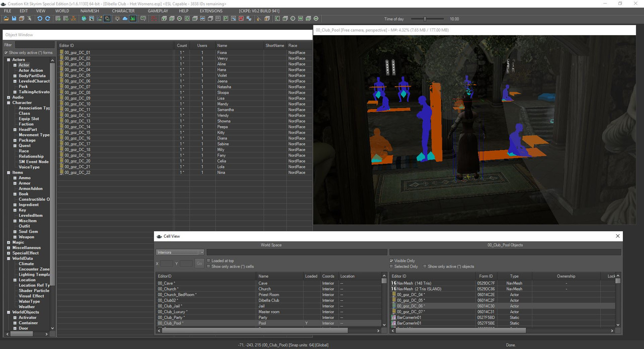The image size is (644, 349).
Task: Toggle the green grass icon
Action: [x=133, y=19]
